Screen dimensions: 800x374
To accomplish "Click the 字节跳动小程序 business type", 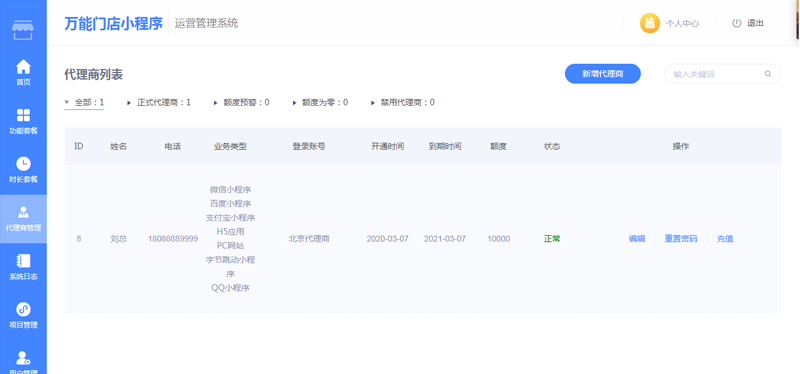I will click(x=231, y=266).
